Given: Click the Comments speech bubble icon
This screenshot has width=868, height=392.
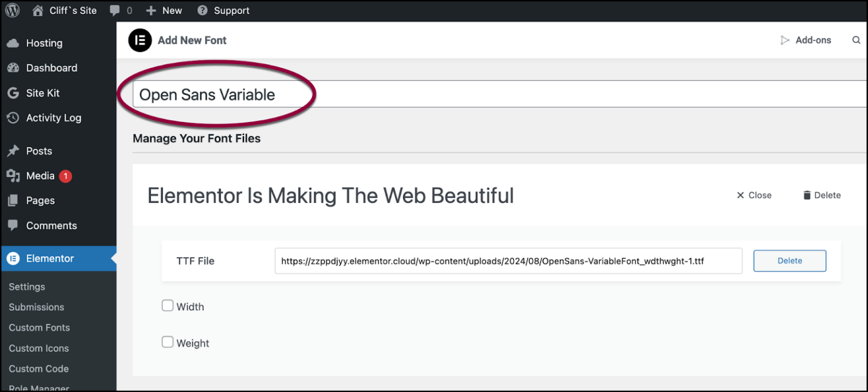Looking at the screenshot, I should (12, 225).
